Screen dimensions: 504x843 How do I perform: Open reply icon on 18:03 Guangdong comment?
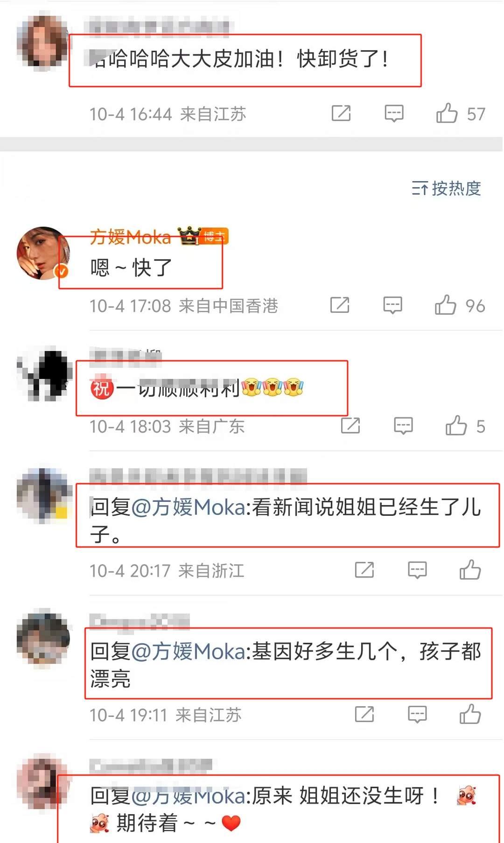pos(403,426)
